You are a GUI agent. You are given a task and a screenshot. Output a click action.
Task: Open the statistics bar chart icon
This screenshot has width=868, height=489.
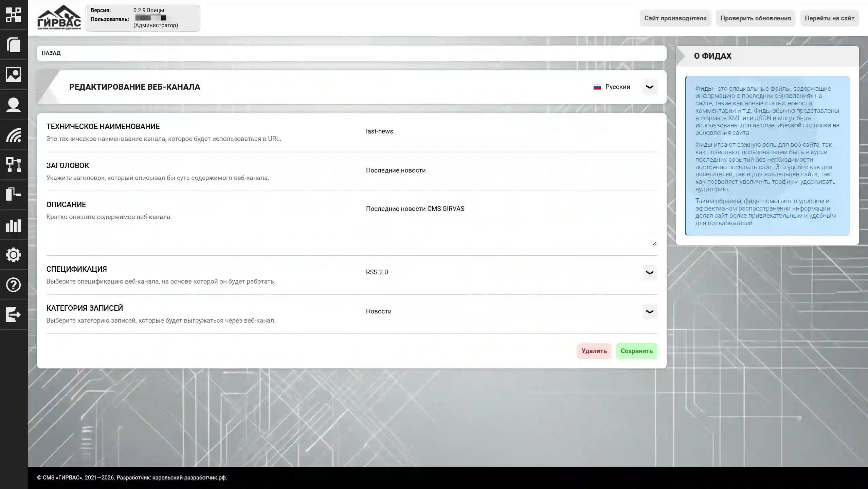tap(14, 225)
